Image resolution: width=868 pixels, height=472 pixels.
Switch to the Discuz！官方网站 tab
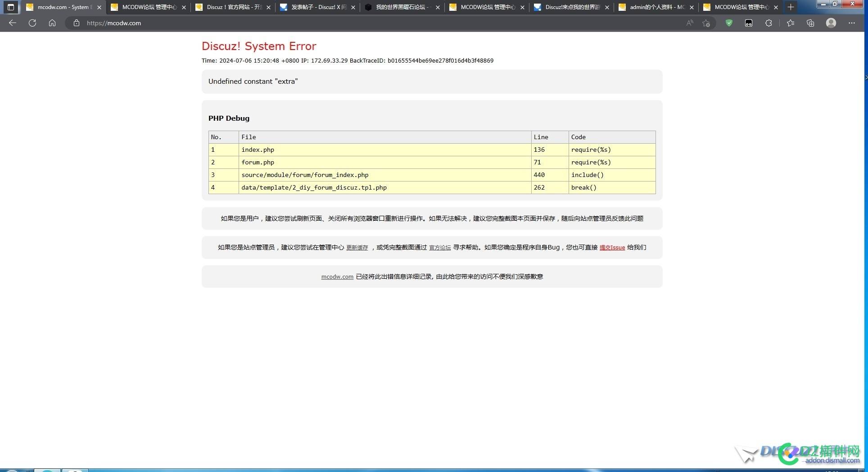pyautogui.click(x=232, y=7)
